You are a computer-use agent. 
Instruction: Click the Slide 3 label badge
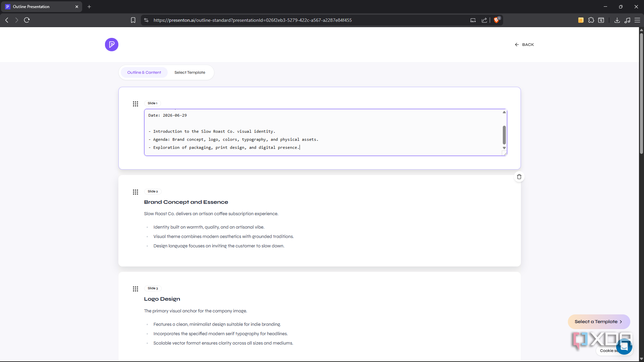[x=153, y=288]
